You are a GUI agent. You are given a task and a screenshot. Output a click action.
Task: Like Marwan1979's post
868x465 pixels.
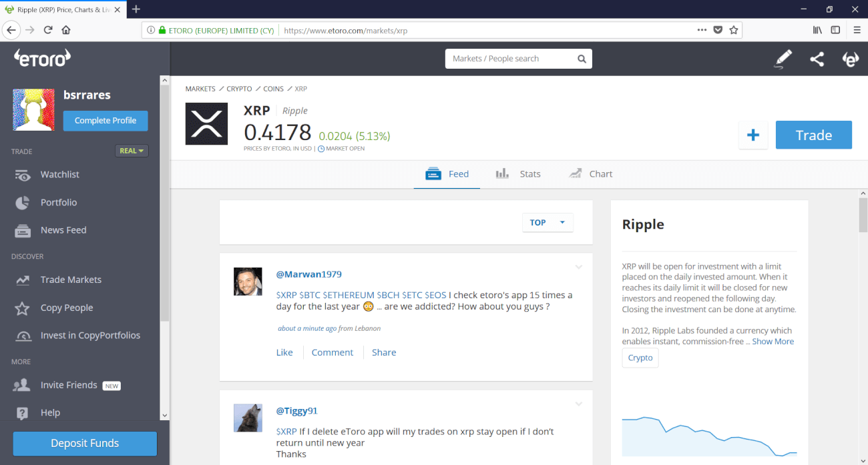click(x=284, y=352)
